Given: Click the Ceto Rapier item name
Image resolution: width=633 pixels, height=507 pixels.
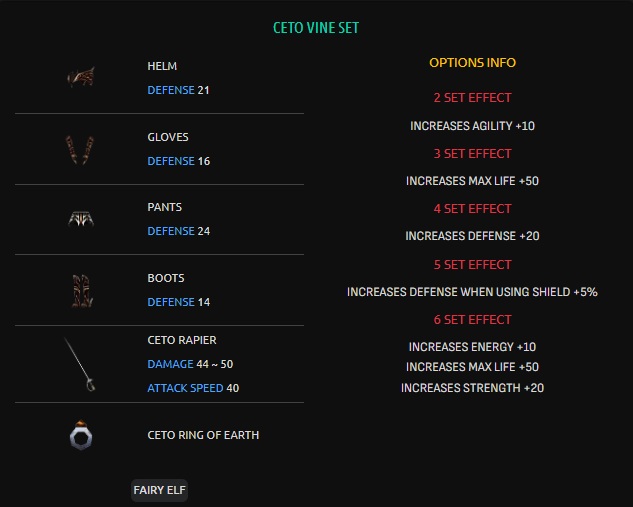Looking at the screenshot, I should coord(182,340).
